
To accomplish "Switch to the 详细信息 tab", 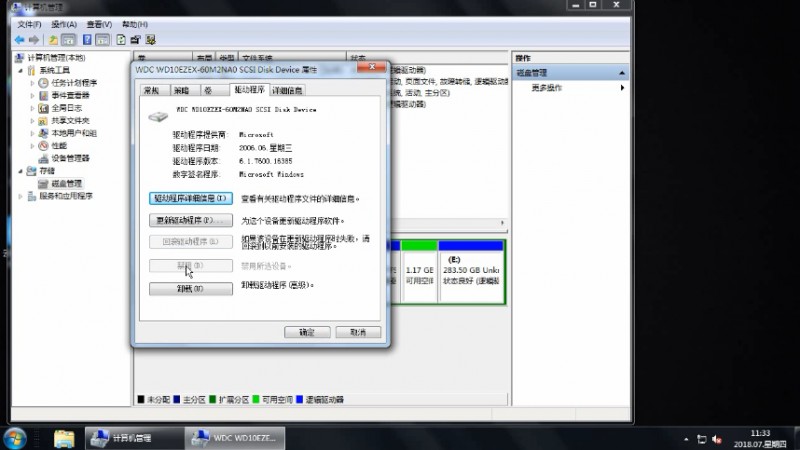I will pos(287,90).
